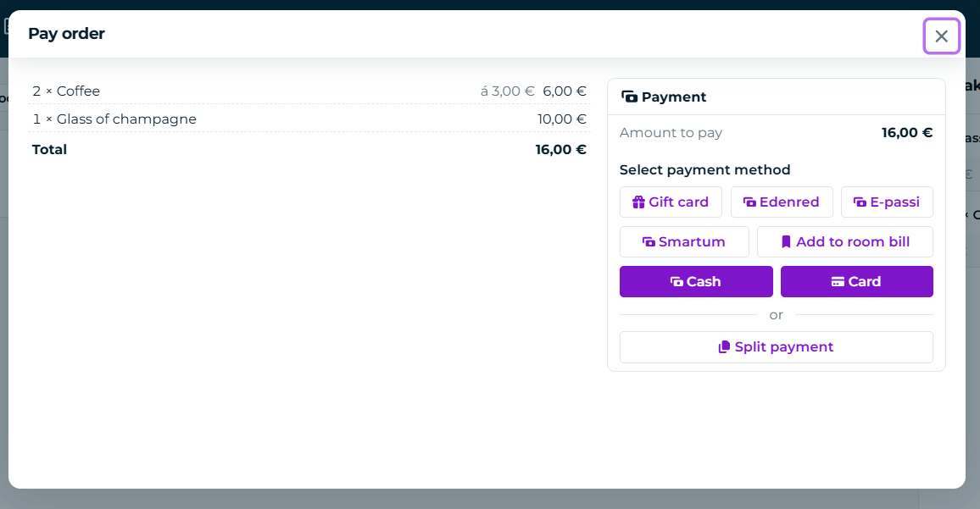
Task: Select the Glass of champagne order line
Action: (309, 119)
